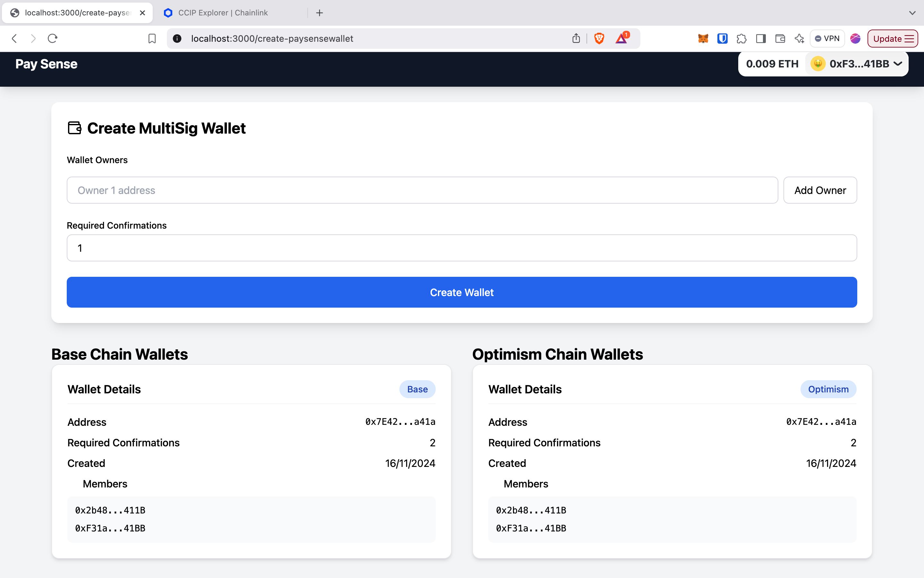Focus the Required Confirmations field
Screen dimensions: 924x578
coord(462,248)
